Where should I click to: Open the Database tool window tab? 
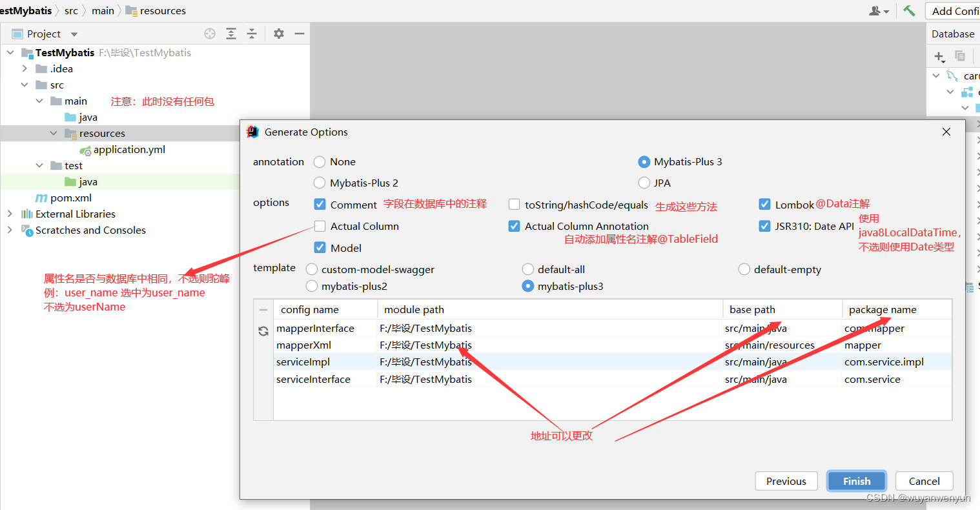point(953,34)
